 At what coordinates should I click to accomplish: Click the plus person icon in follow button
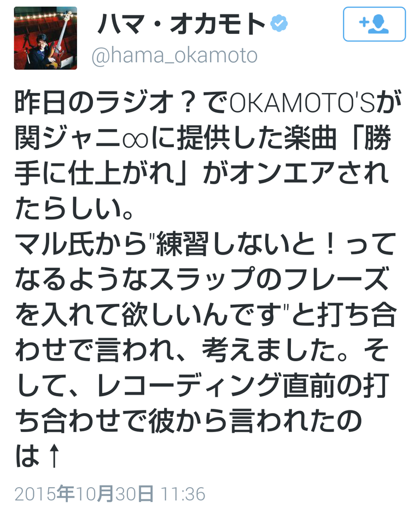click(374, 24)
